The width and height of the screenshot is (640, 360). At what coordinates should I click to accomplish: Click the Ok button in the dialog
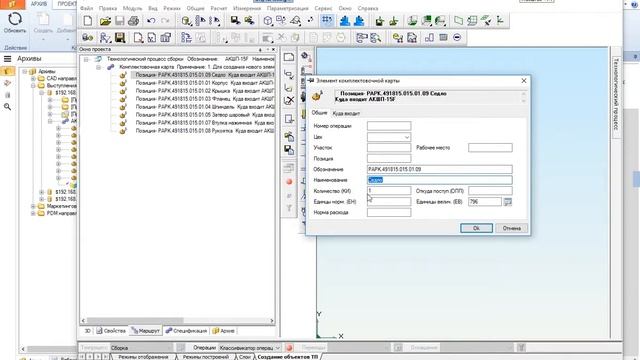476,228
